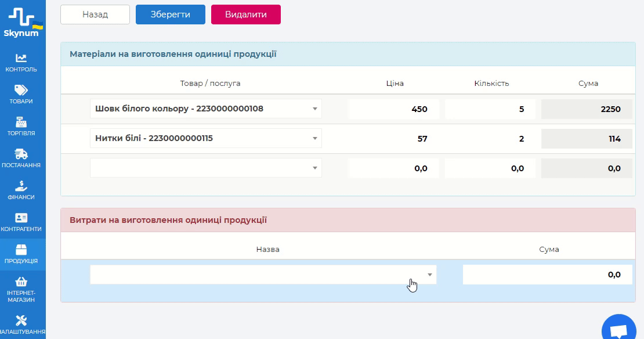Screen dimensions: 644x339
Task: Open the Налаштування tools icon
Action: point(21,320)
